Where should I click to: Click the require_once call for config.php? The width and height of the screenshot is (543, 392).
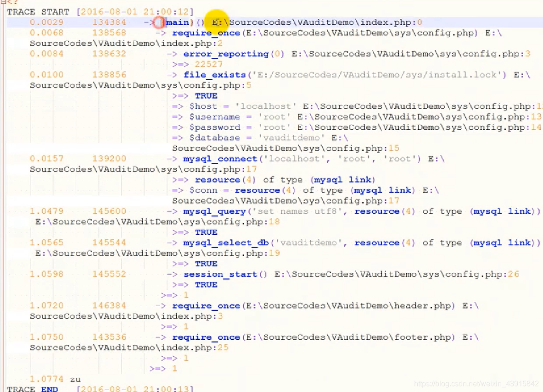pyautogui.click(x=325, y=33)
